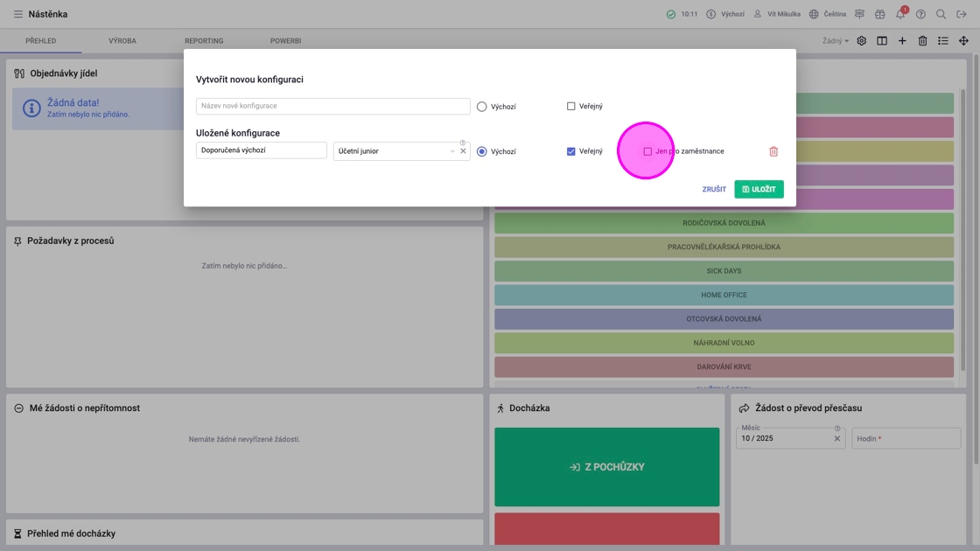Image resolution: width=980 pixels, height=551 pixels.
Task: Switch to the VÝROBA tab
Action: (x=122, y=40)
